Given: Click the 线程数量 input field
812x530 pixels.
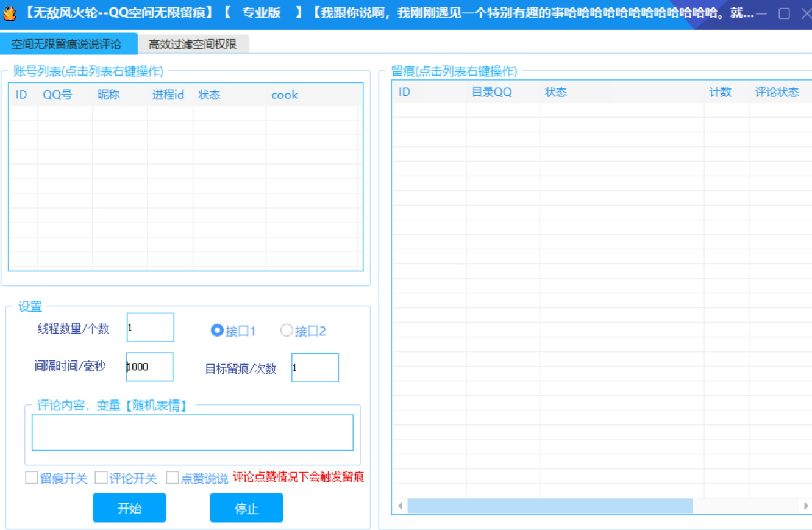Looking at the screenshot, I should [x=150, y=328].
